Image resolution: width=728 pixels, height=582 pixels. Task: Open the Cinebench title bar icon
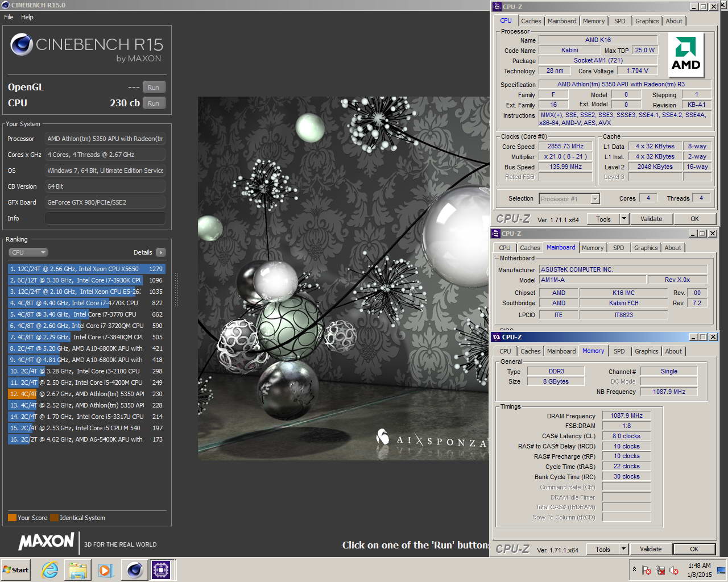[x=6, y=5]
